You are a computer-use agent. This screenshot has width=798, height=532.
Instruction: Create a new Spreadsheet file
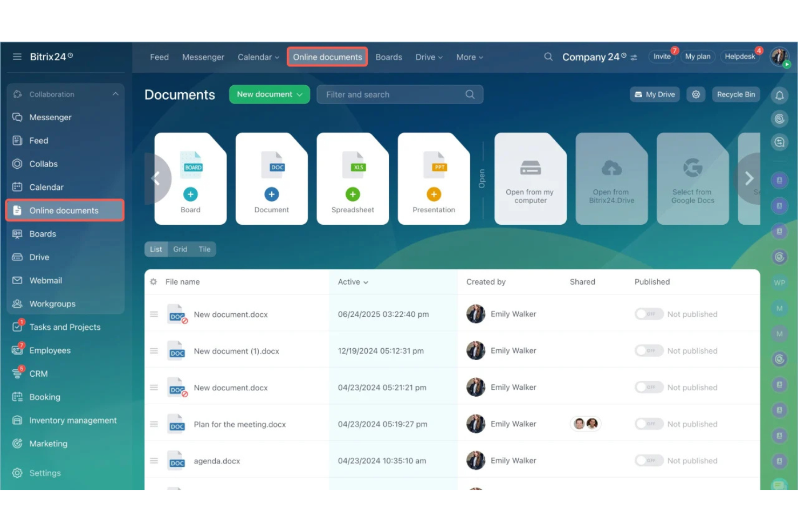pyautogui.click(x=353, y=178)
